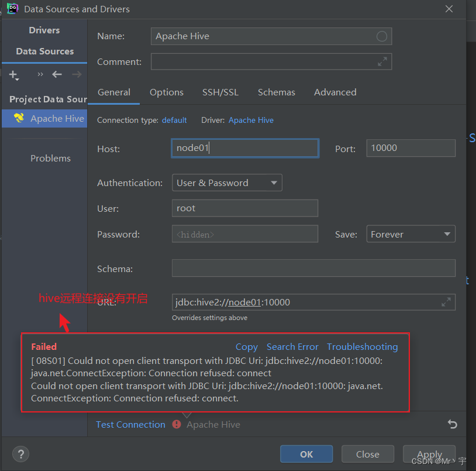Open the Schemas tab
The height and width of the screenshot is (471, 476).
[x=276, y=92]
